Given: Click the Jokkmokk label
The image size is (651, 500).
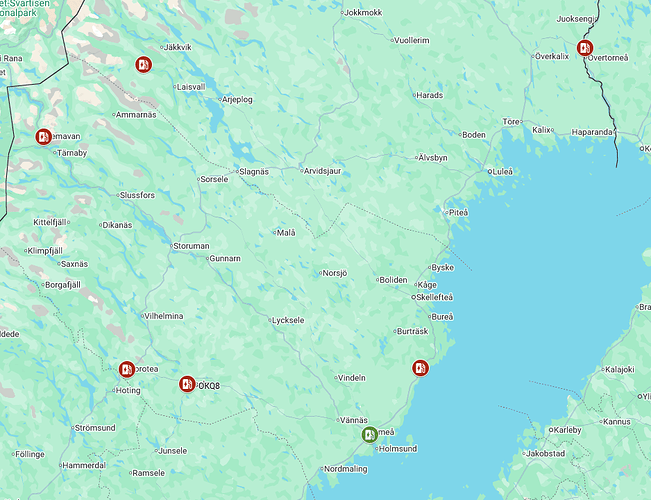Looking at the screenshot, I should tap(363, 13).
